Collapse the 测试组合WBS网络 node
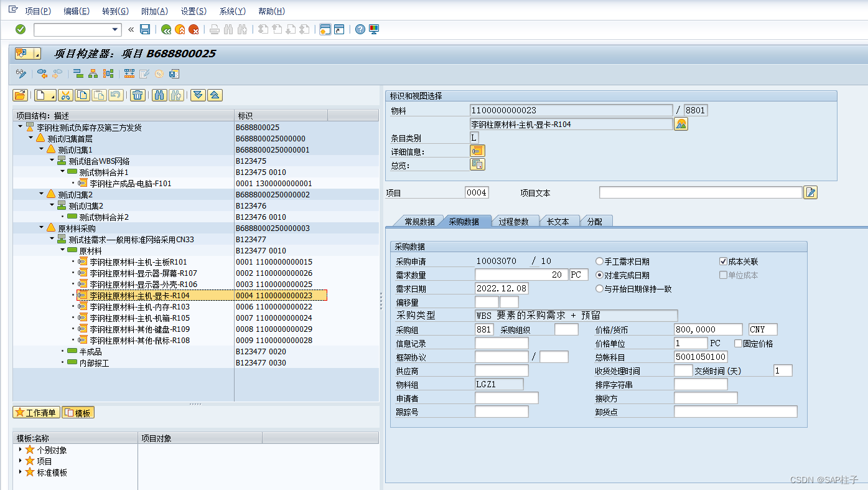Screen dimensions: 868x490 [x=52, y=161]
